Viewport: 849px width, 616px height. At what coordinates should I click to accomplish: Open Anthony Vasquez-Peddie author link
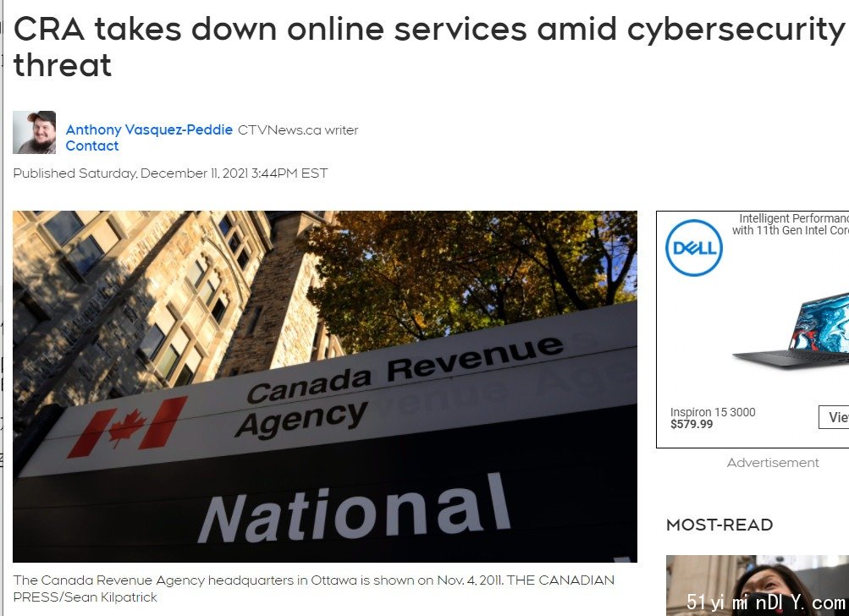pos(149,130)
